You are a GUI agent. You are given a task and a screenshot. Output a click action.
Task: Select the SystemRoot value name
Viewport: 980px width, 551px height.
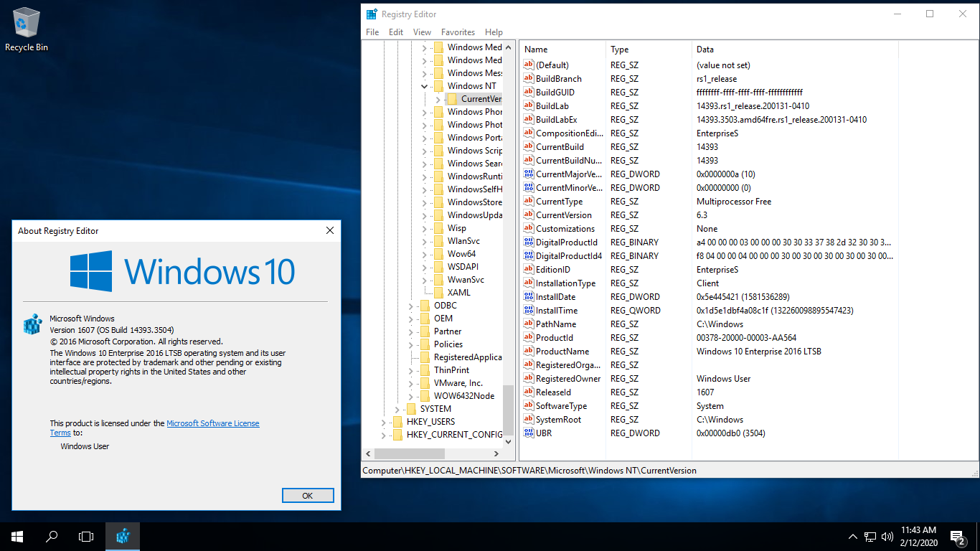tap(558, 420)
